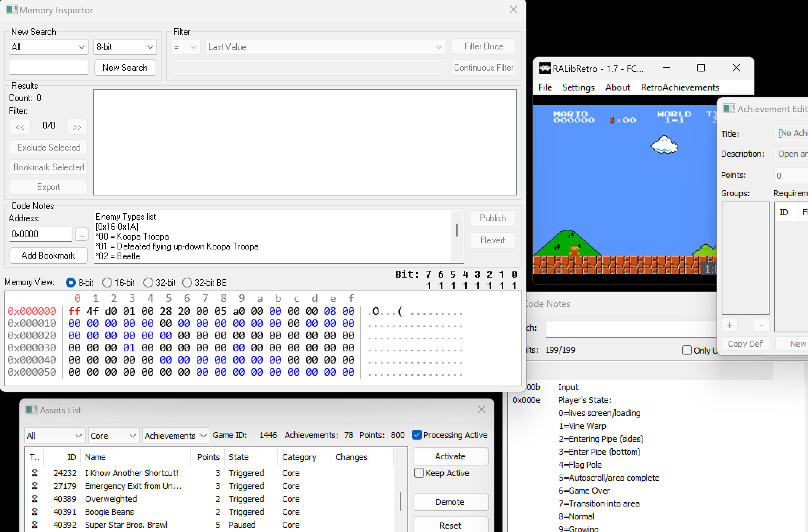The image size is (808, 532).
Task: Toggle bit 0 value in bit display
Action: click(x=514, y=286)
